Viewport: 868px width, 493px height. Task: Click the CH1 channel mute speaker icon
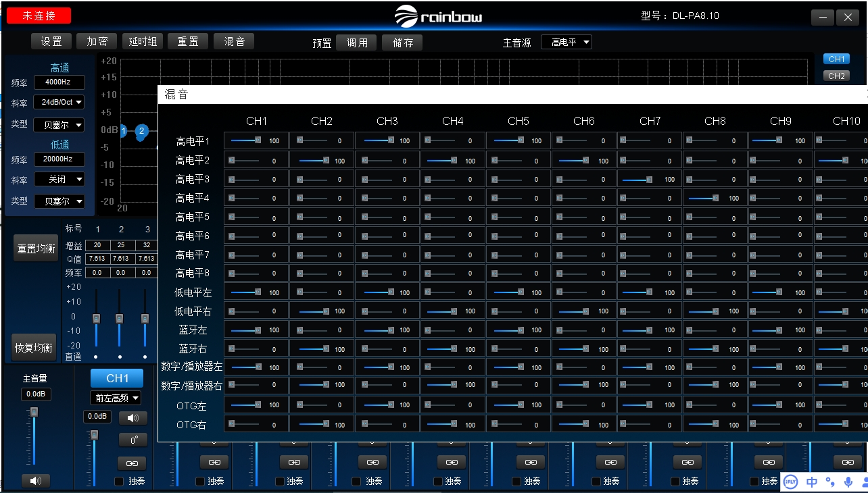(132, 418)
